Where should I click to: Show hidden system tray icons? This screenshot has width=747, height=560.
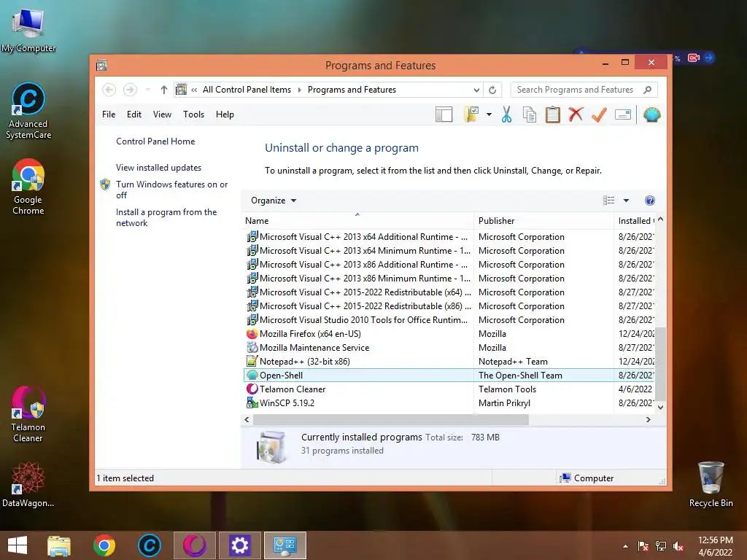coord(625,546)
